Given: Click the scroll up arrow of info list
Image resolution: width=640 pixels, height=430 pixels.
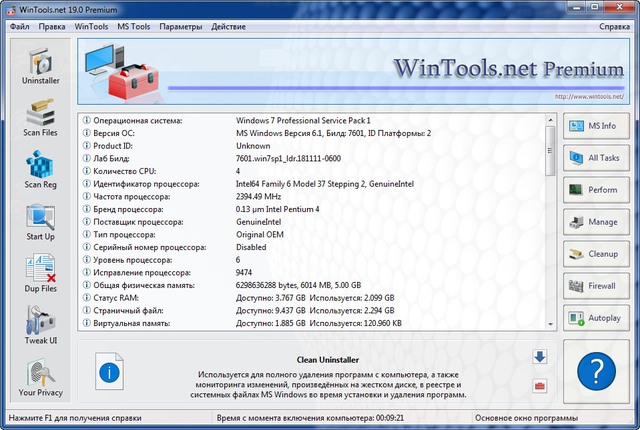Looking at the screenshot, I should (550, 120).
